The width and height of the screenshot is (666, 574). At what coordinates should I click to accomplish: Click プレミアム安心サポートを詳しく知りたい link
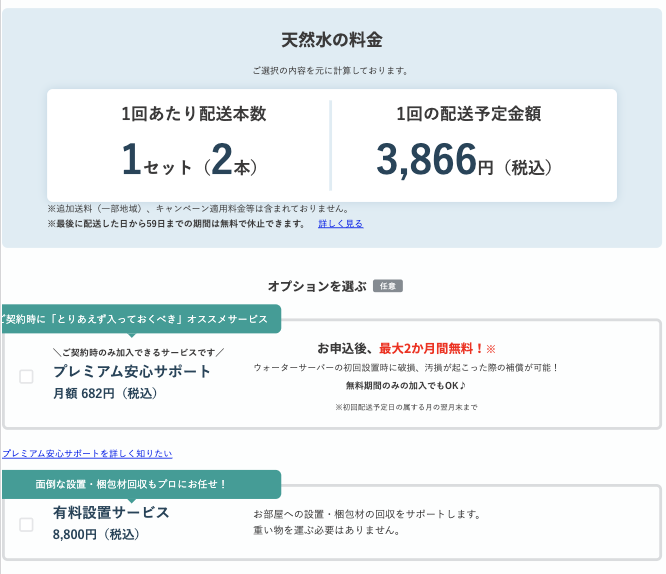point(87,453)
